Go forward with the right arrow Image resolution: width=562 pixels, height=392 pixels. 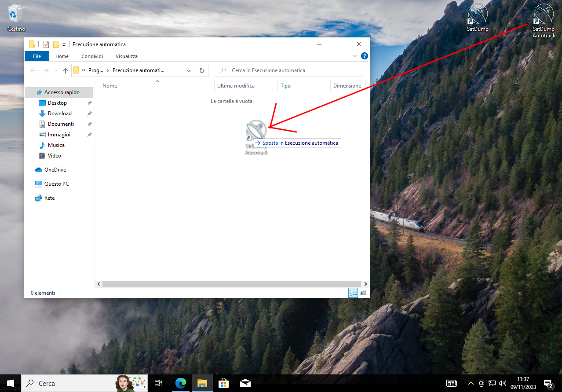[x=46, y=70]
